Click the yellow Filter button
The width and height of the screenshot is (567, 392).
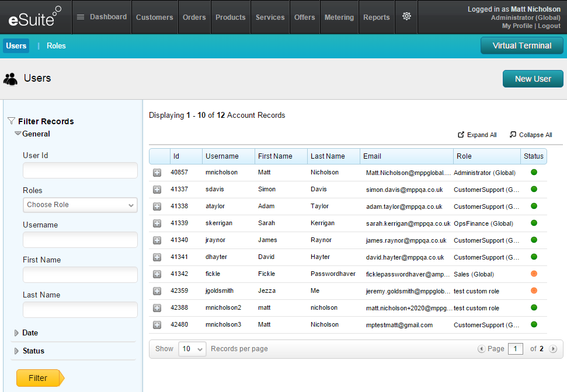(38, 378)
